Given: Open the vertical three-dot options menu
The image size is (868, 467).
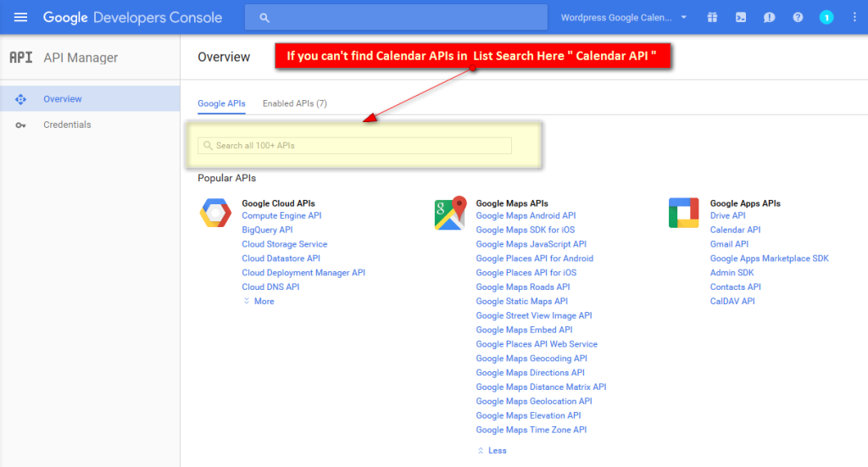Looking at the screenshot, I should pyautogui.click(x=854, y=17).
